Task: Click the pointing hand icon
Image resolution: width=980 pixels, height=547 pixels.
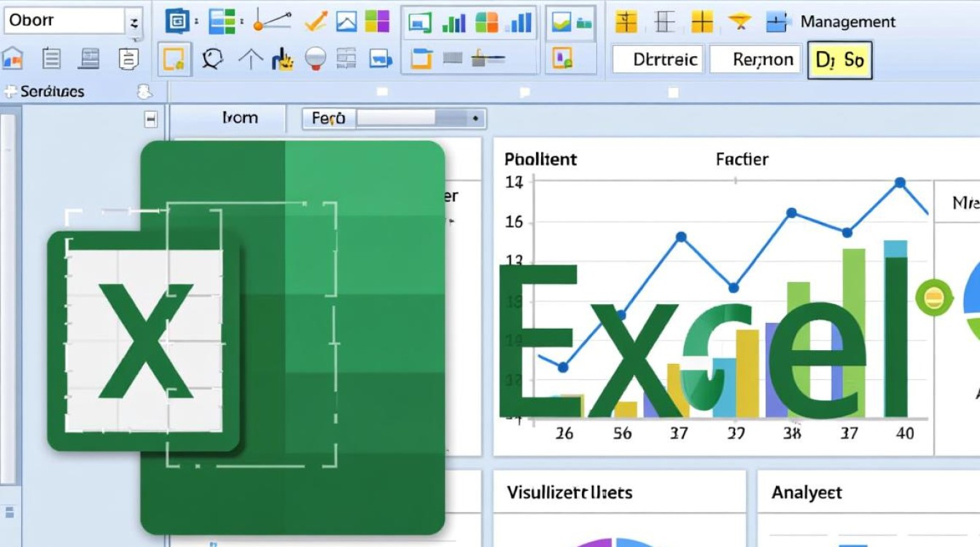Action: pyautogui.click(x=282, y=59)
